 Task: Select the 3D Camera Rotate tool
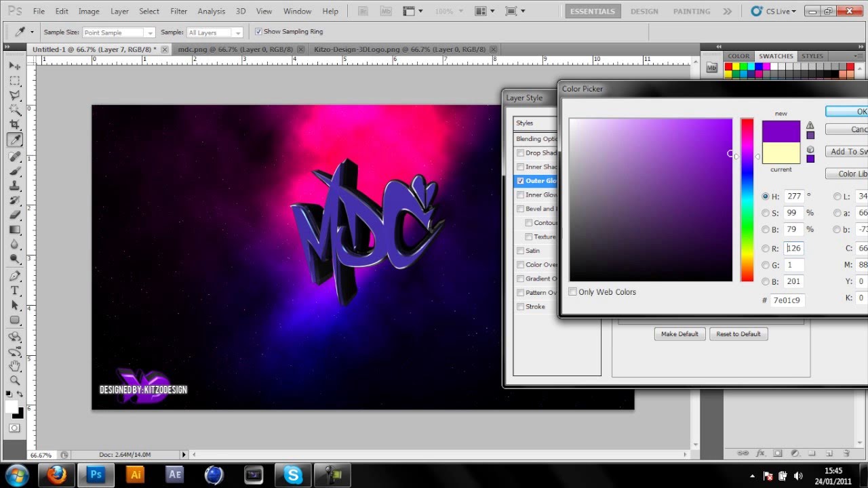click(x=15, y=352)
